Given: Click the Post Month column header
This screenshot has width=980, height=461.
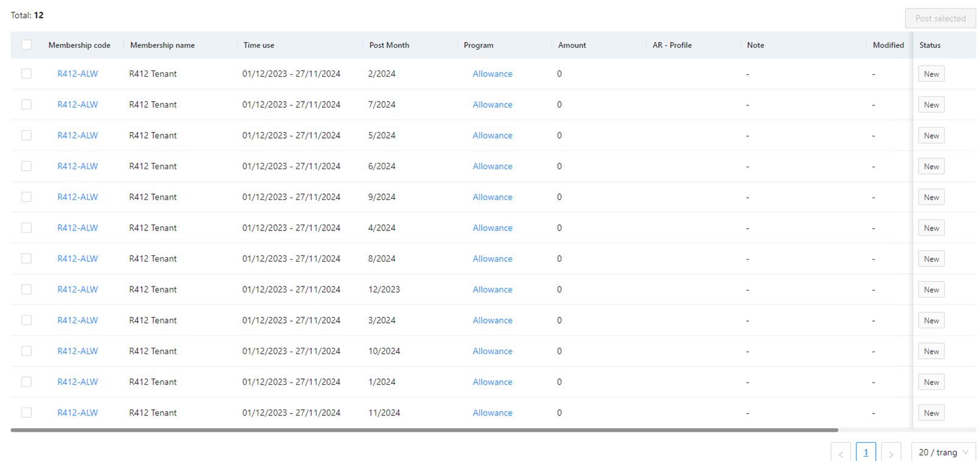Looking at the screenshot, I should point(389,45).
